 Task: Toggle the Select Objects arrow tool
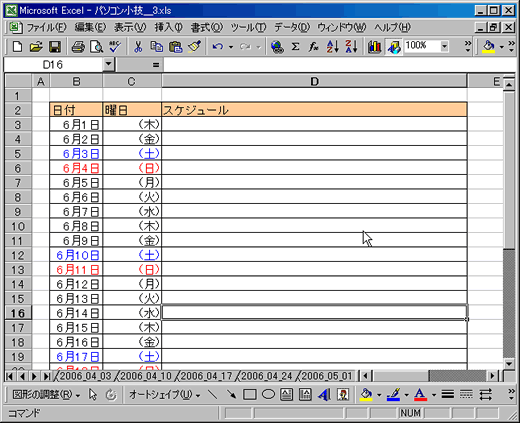click(93, 395)
